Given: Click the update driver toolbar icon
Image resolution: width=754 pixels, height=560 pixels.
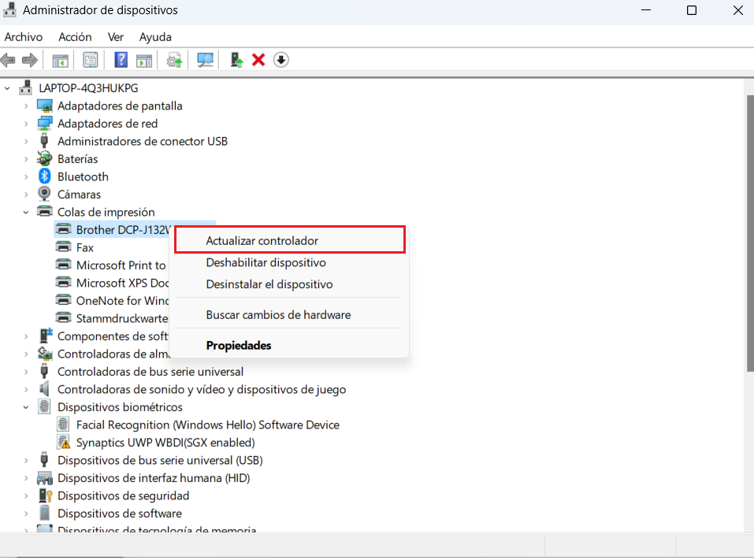Looking at the screenshot, I should [174, 61].
